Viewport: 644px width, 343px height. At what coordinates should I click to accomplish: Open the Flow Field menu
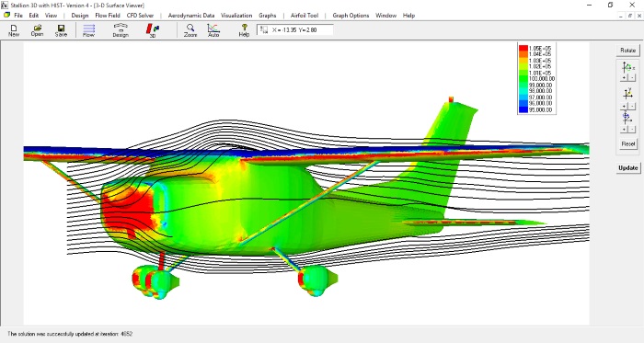click(108, 16)
